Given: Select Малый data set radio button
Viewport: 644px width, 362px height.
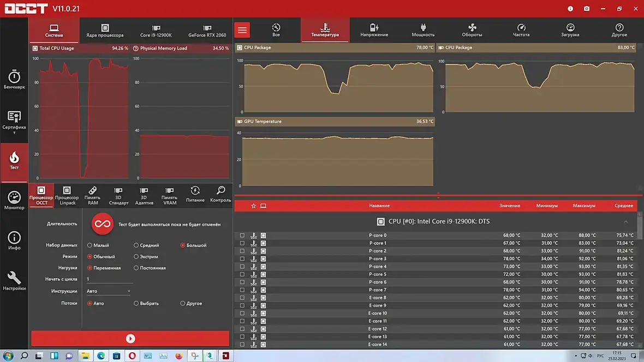Looking at the screenshot, I should click(x=90, y=245).
